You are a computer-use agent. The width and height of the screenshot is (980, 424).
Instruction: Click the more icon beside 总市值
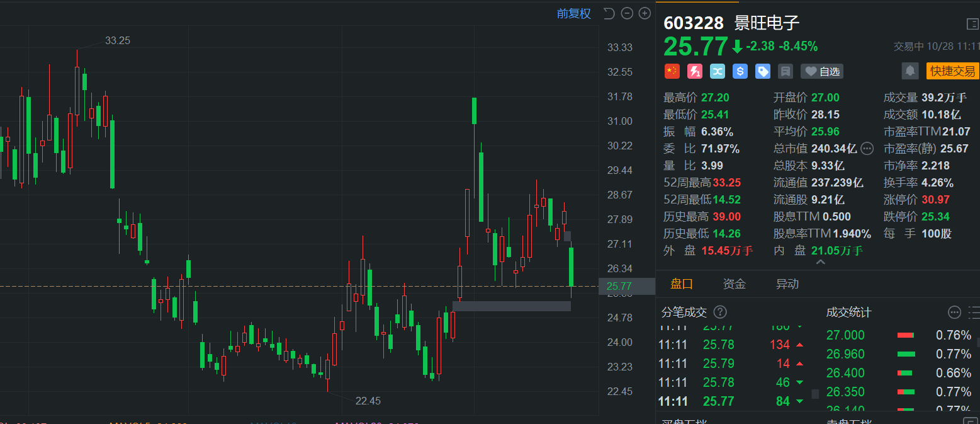(867, 149)
